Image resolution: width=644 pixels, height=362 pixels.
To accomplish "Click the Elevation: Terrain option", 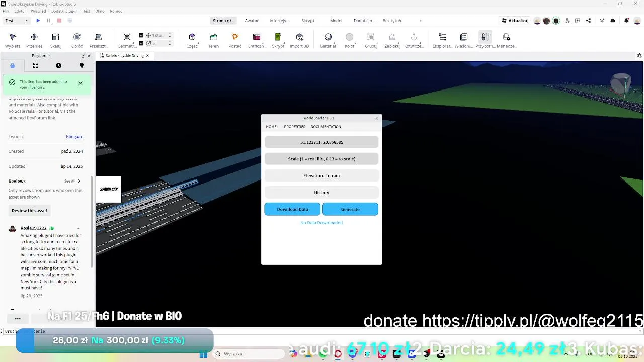I will pos(321,176).
